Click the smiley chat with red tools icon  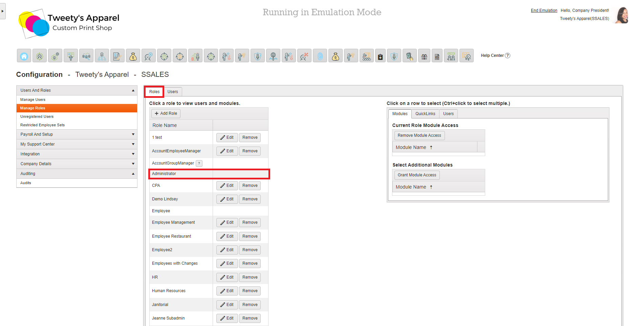(x=304, y=56)
